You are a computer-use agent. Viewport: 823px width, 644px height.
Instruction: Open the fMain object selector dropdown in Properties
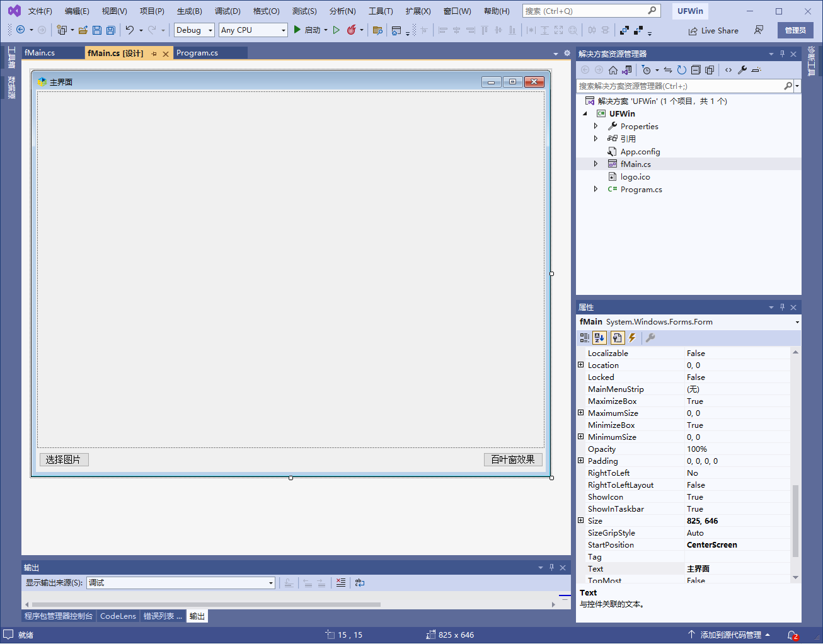pos(797,322)
